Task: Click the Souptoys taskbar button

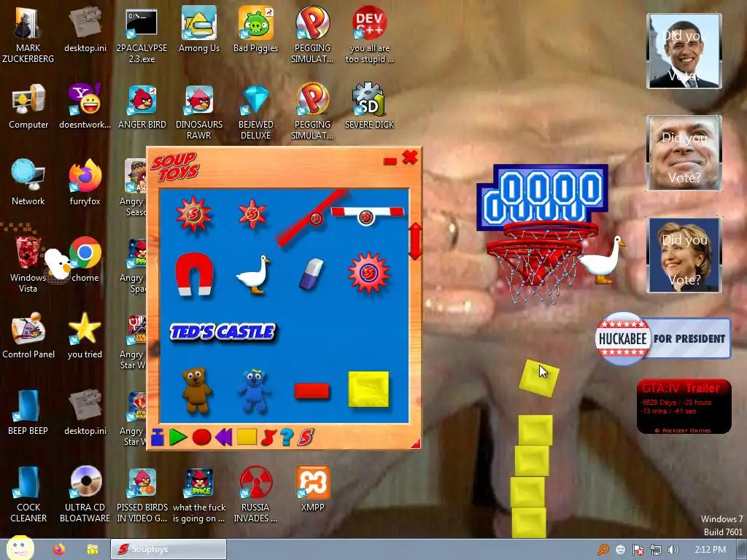Action: coord(169,549)
